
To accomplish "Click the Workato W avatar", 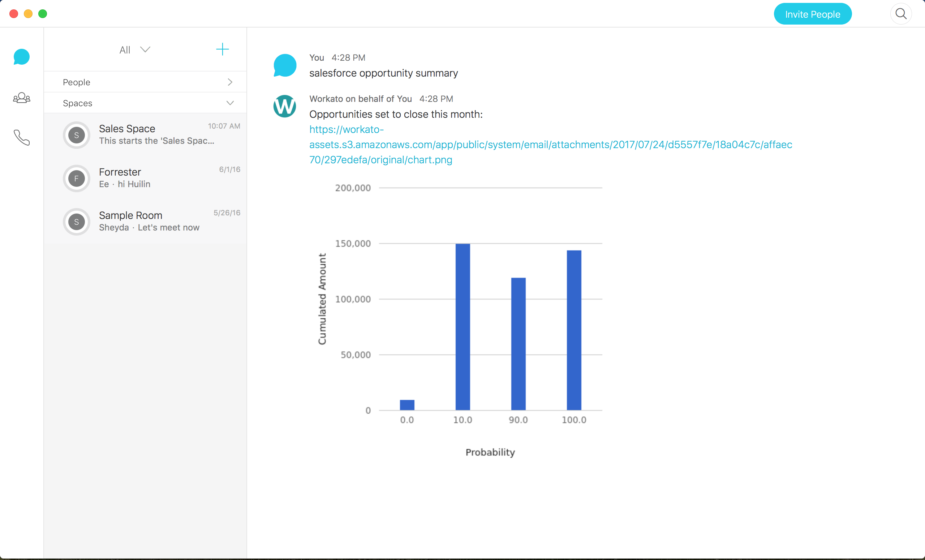I will click(x=285, y=106).
